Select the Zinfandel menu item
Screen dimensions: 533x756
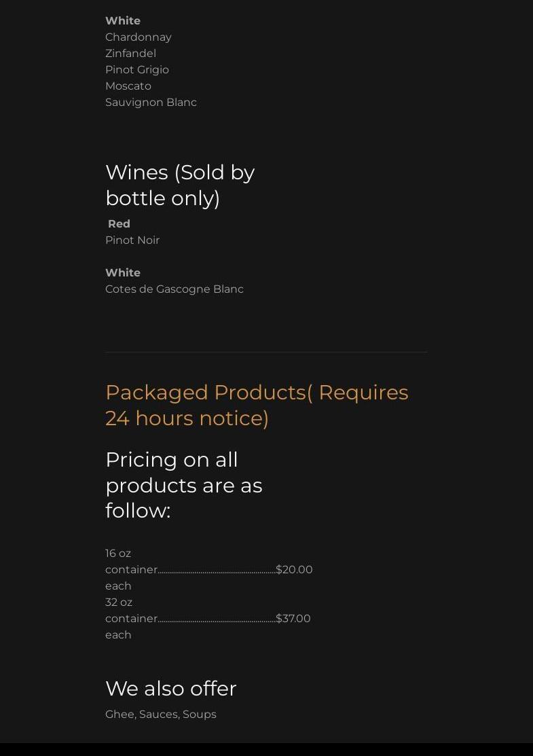point(130,54)
